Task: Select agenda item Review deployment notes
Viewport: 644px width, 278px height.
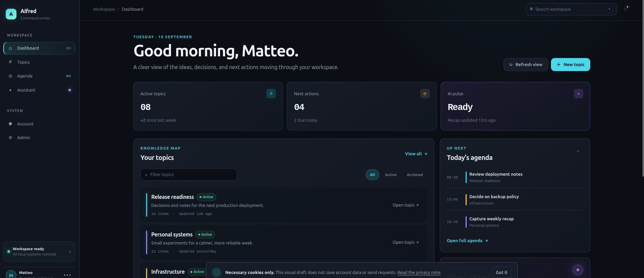Action: click(515, 177)
